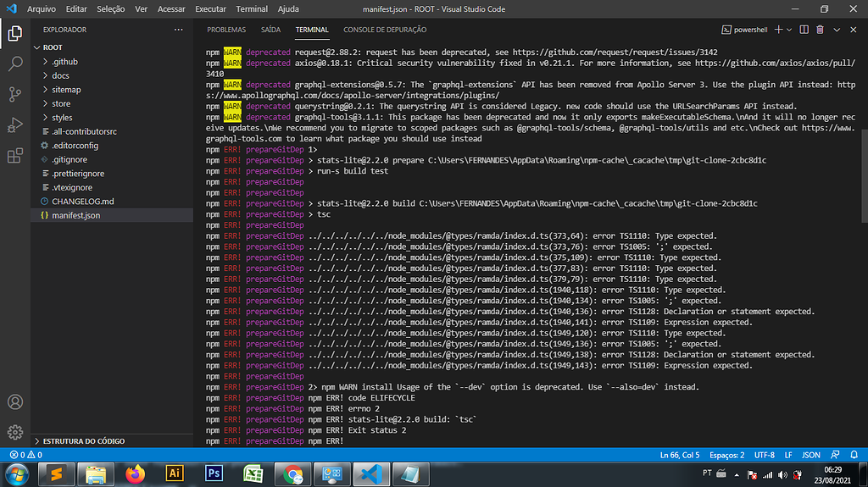Select manifest.json in explorer

tap(112, 215)
